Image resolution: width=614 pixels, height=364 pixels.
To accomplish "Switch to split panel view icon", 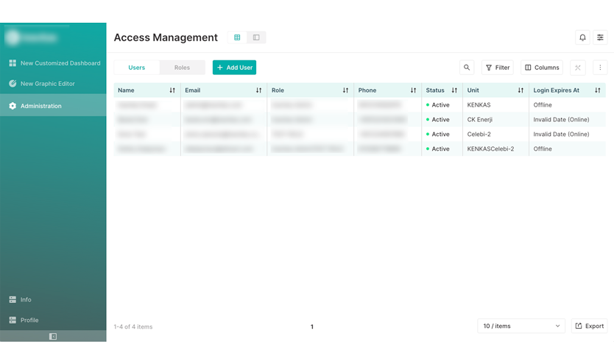I will click(x=256, y=38).
